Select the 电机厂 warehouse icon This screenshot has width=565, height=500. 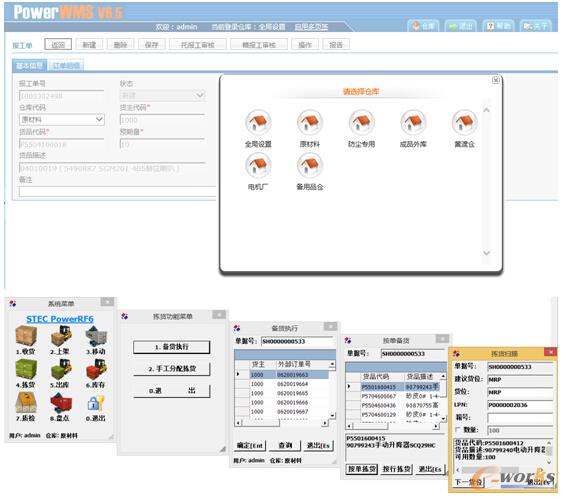(x=258, y=165)
